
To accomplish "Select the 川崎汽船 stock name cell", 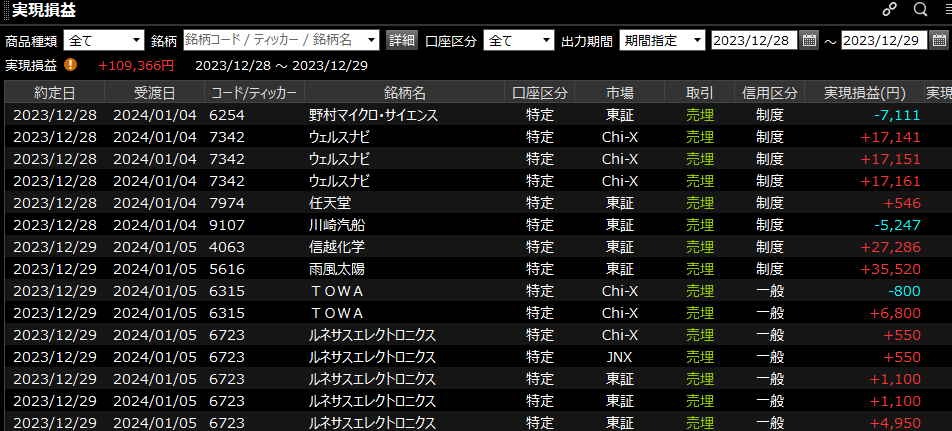I will coord(337,225).
